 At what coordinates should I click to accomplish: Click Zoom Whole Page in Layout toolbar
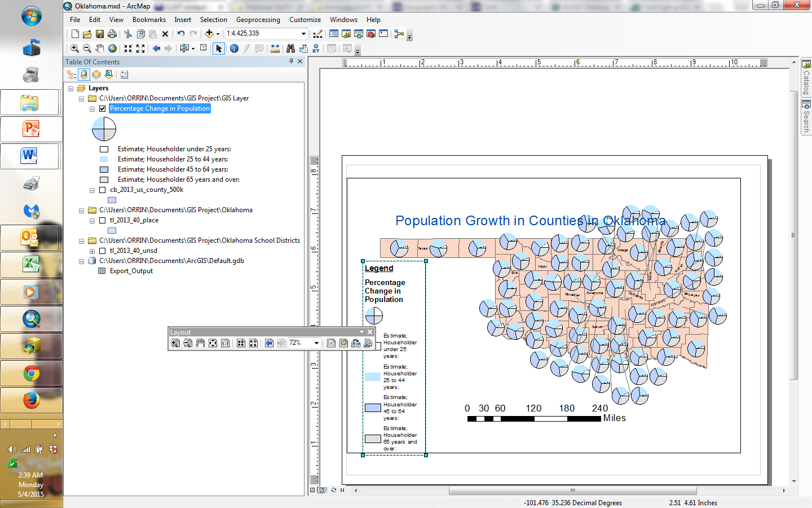(x=213, y=343)
